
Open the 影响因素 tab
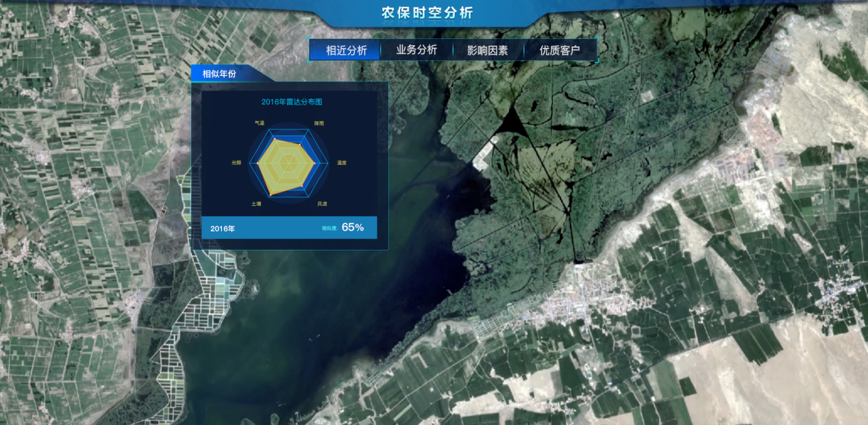pyautogui.click(x=487, y=50)
